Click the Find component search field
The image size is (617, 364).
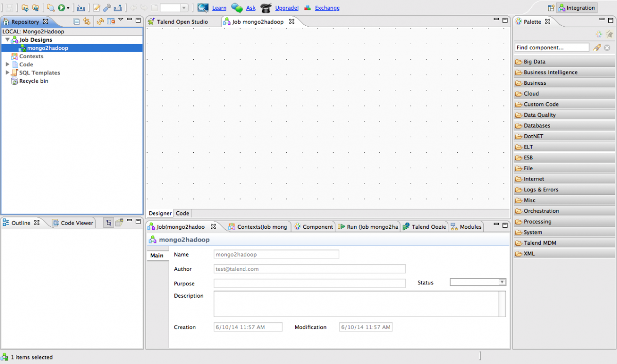point(552,47)
